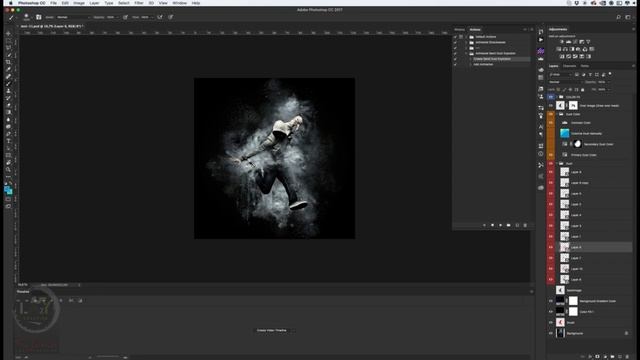Viewport: 640px width, 360px height.
Task: Toggle Default Actions set checkmark
Action: point(456,37)
